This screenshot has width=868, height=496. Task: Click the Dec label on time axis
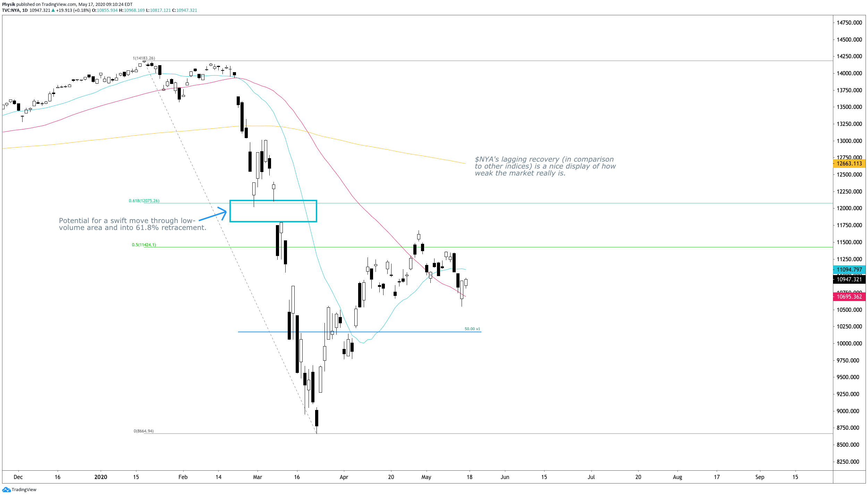click(18, 477)
